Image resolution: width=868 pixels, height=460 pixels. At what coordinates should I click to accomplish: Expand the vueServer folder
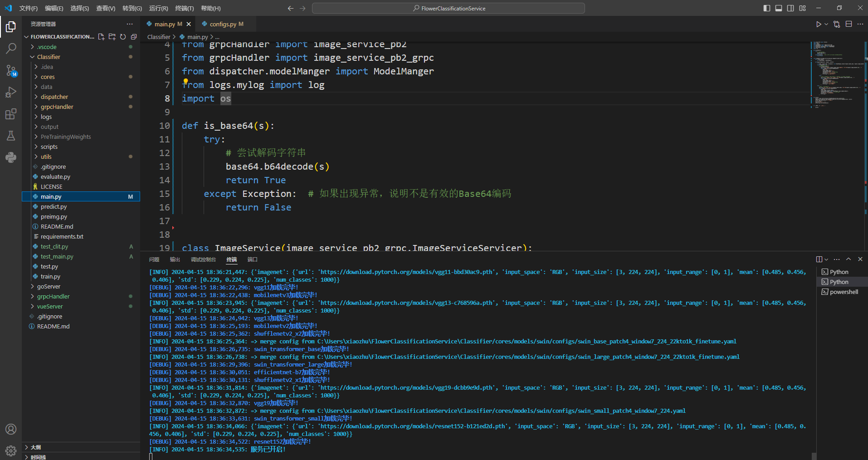coord(81,306)
